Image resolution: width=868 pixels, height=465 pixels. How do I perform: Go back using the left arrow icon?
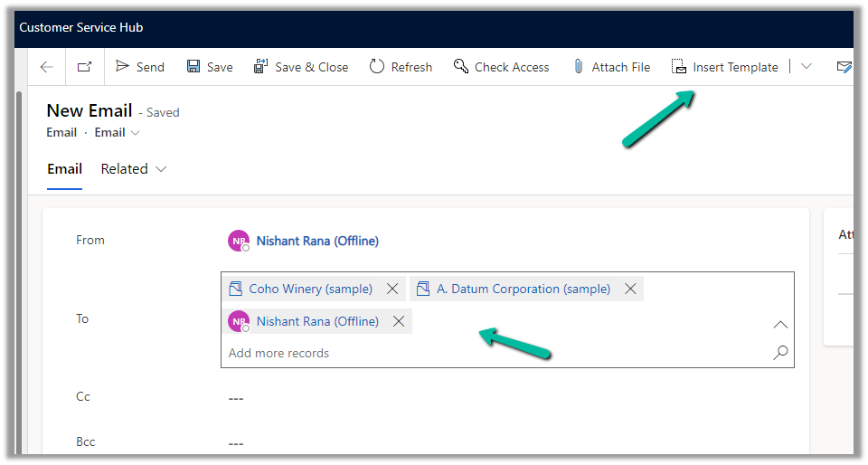click(x=46, y=67)
